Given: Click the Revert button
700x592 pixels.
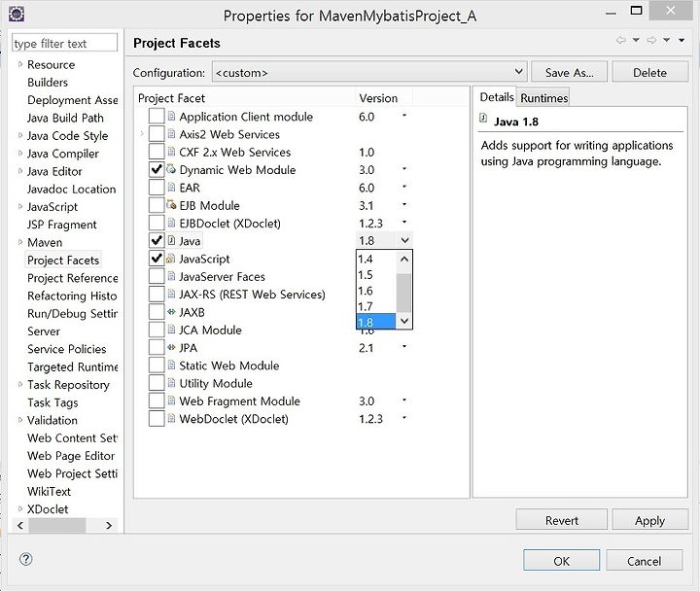Looking at the screenshot, I should coord(562,520).
